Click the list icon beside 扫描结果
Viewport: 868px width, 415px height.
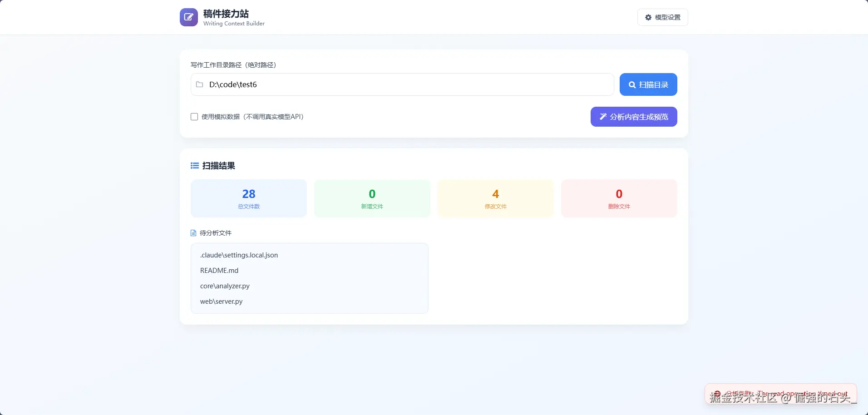195,166
